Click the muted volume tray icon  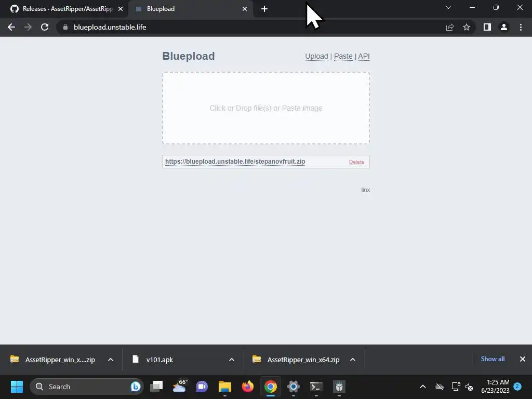[469, 387]
